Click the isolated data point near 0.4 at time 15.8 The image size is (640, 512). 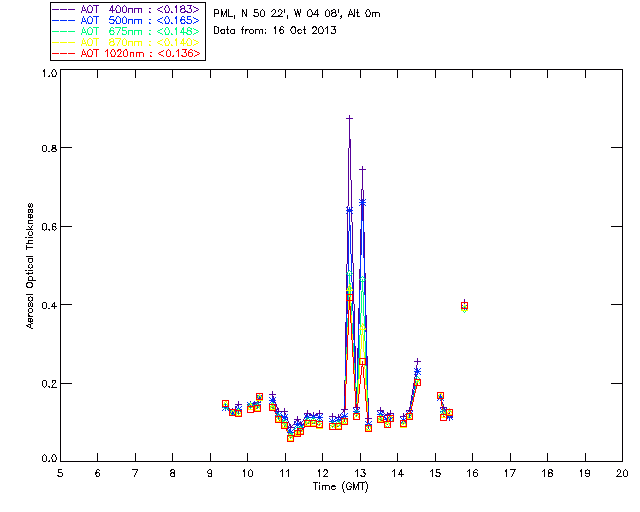464,305
